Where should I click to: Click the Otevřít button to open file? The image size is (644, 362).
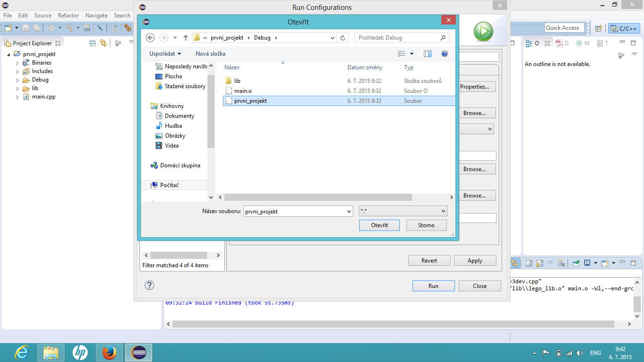(379, 225)
